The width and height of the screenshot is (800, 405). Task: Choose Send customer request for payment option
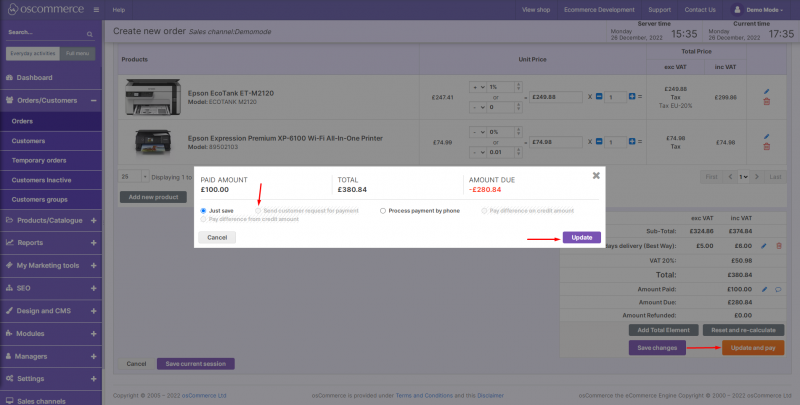point(256,211)
